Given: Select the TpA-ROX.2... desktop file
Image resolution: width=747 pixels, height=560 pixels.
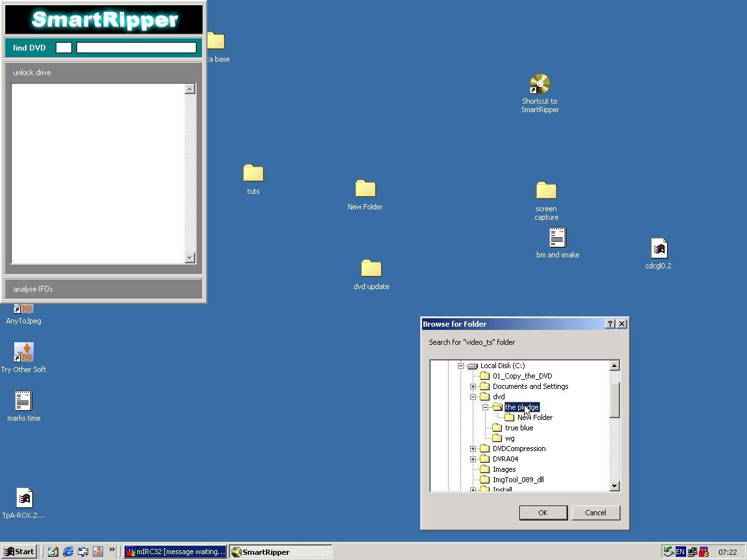Looking at the screenshot, I should point(23,504).
